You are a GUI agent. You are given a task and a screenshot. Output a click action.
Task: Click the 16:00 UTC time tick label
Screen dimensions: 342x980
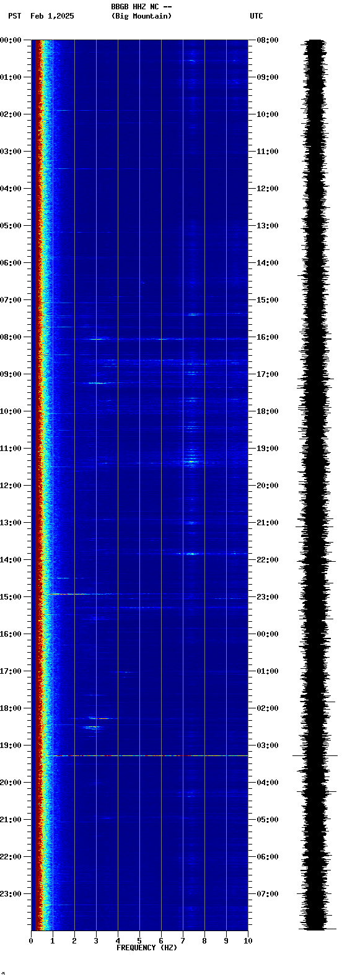click(x=268, y=337)
